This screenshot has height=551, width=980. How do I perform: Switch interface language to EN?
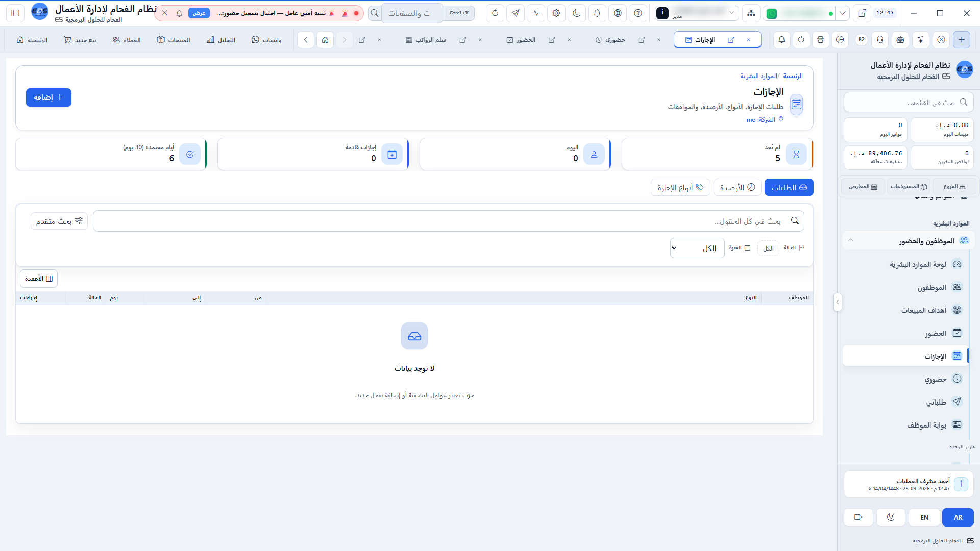(x=924, y=517)
